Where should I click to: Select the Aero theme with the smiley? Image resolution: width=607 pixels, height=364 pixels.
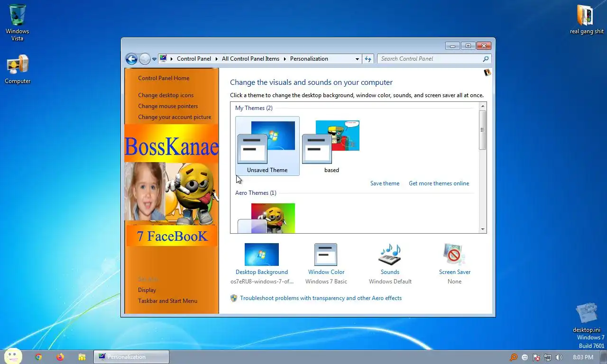tap(267, 218)
